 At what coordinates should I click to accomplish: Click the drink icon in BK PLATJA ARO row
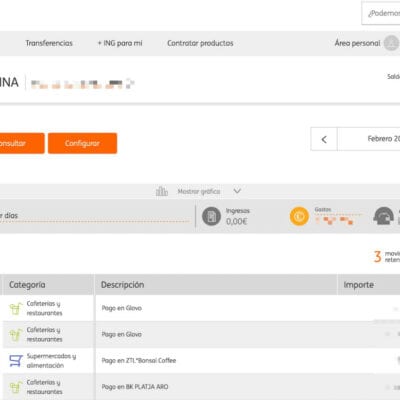pyautogui.click(x=15, y=387)
